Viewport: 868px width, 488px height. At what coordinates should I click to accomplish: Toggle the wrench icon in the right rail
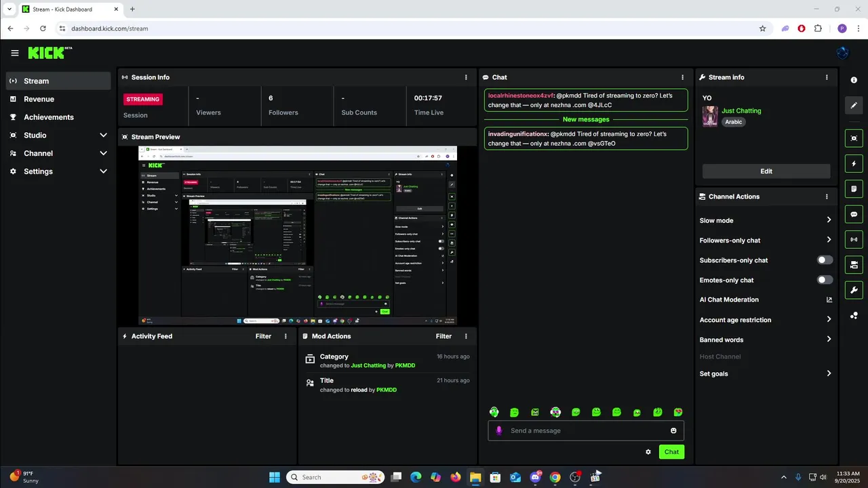click(854, 290)
